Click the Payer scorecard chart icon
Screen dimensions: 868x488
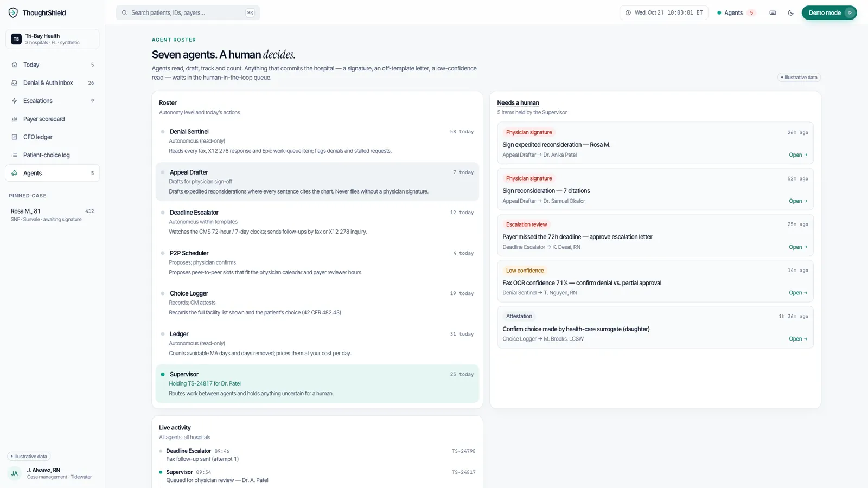click(15, 119)
